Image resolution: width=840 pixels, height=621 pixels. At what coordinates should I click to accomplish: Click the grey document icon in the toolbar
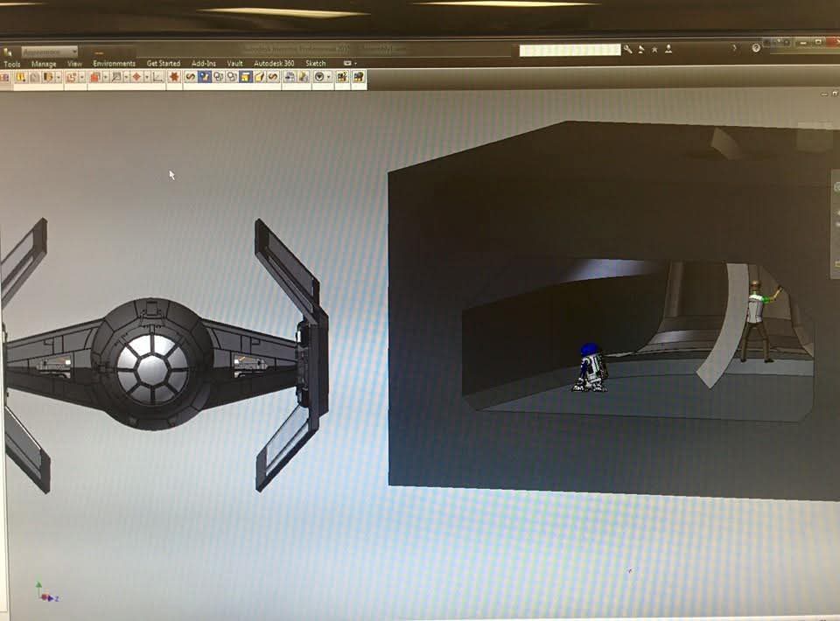34,78
